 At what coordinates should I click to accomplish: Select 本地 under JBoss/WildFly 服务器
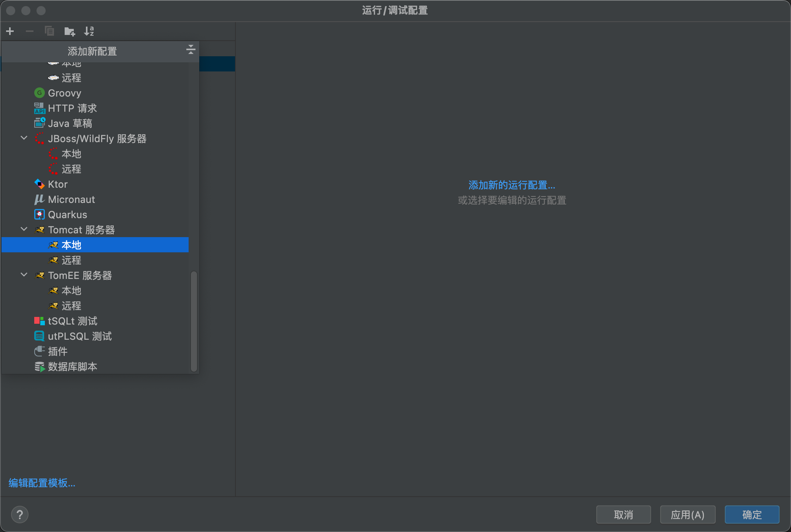pos(95,154)
